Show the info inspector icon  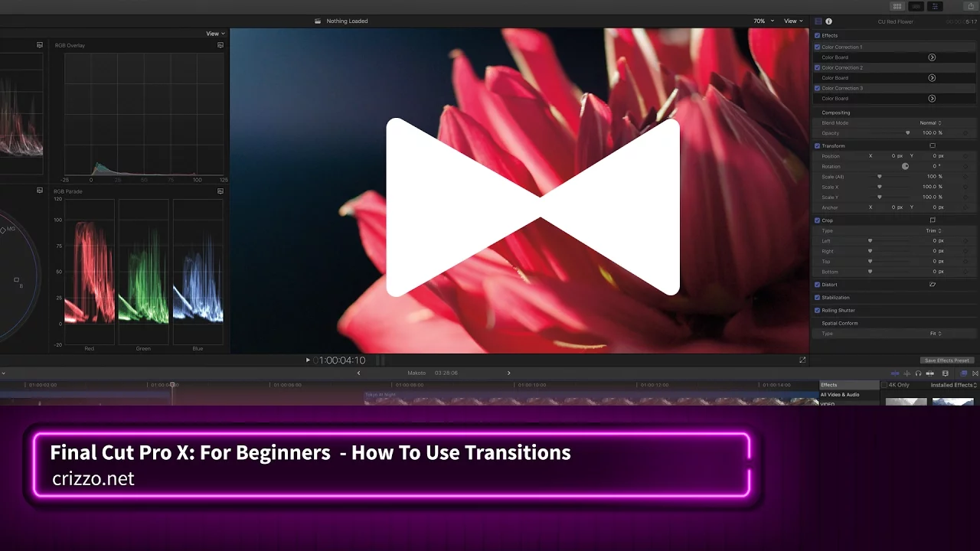pos(828,21)
